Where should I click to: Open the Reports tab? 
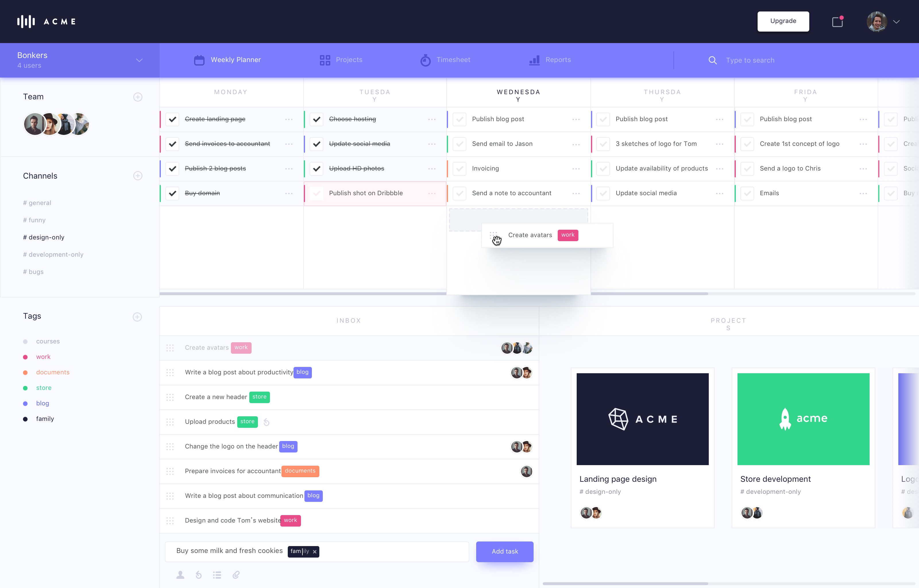[x=549, y=60]
